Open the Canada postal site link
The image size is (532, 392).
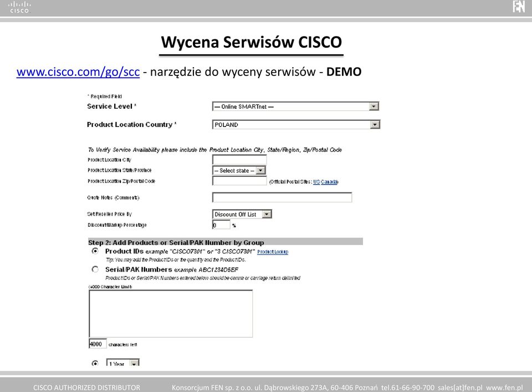tap(329, 182)
